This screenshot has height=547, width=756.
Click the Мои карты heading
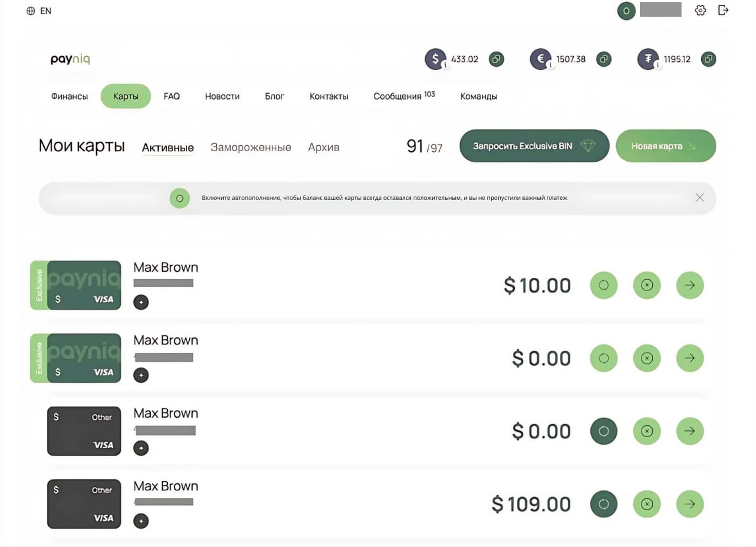click(82, 146)
